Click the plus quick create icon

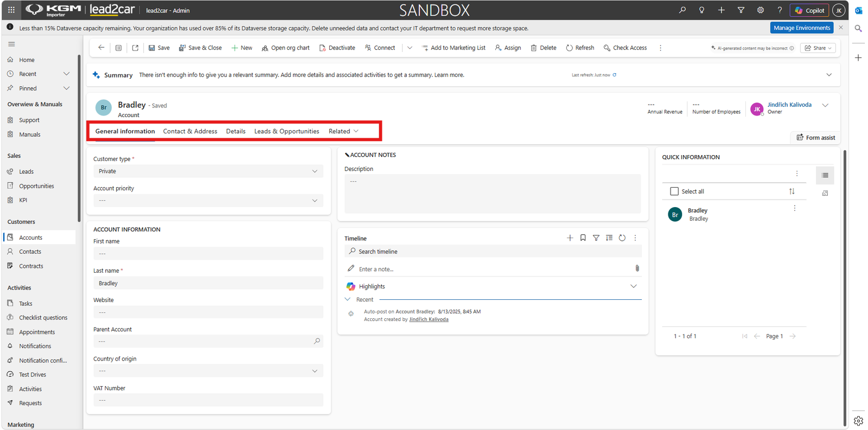click(721, 10)
